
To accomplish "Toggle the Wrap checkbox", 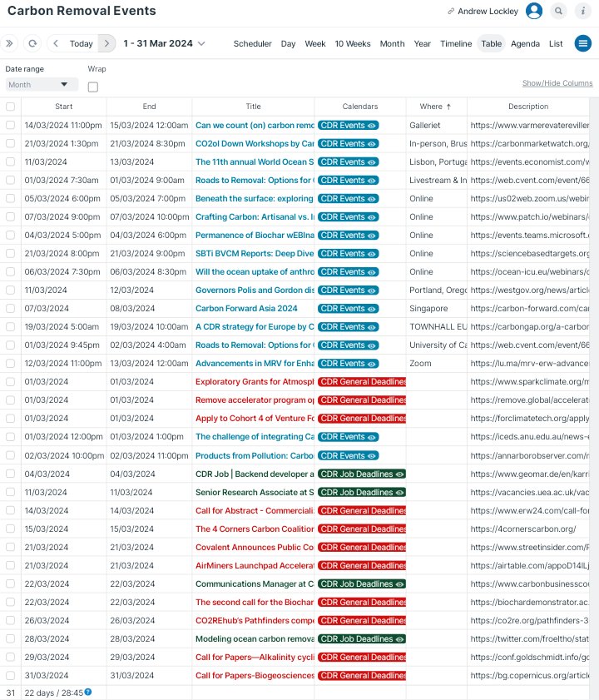I will [93, 87].
